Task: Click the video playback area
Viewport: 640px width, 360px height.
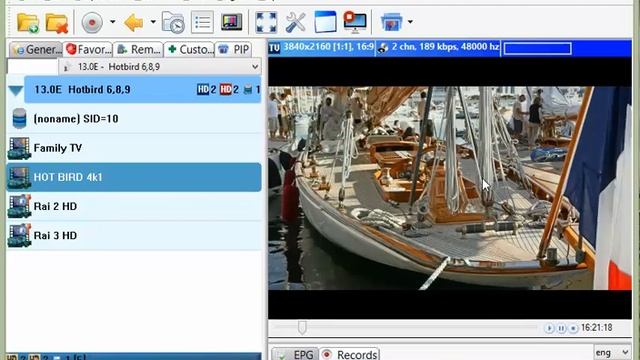Action: pos(450,188)
